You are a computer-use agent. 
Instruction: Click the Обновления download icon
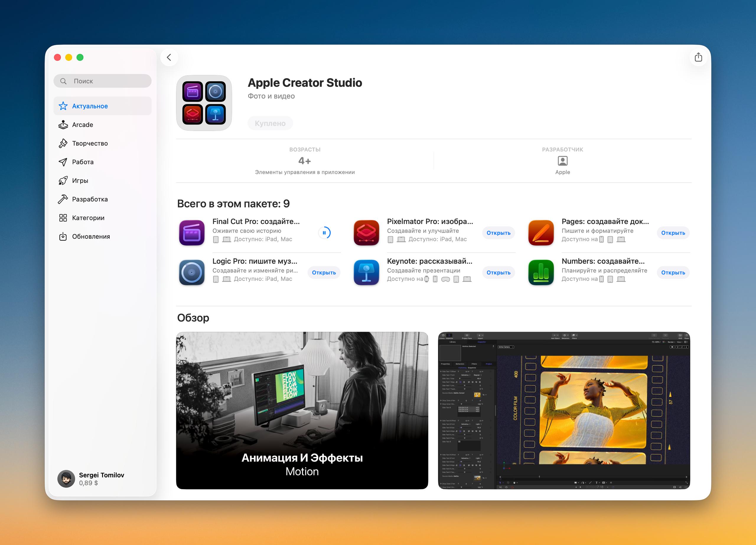(63, 237)
